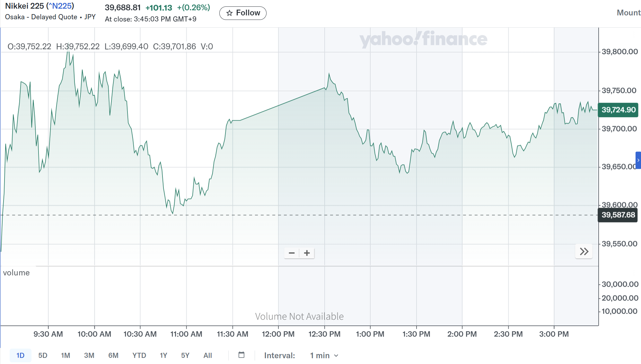Screen dimensions: 641x364
Task: Click the 2:00 PM time axis label
Action: click(462, 334)
